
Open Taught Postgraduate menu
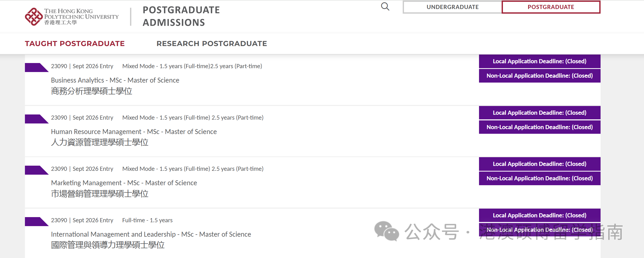[x=75, y=43]
